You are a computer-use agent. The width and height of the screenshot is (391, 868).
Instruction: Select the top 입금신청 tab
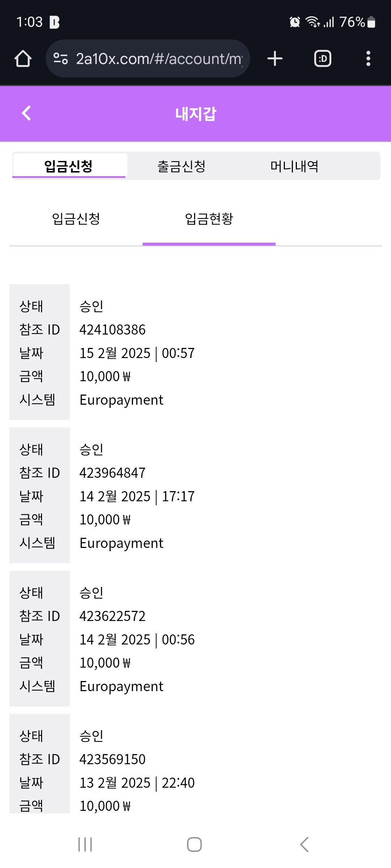click(68, 166)
